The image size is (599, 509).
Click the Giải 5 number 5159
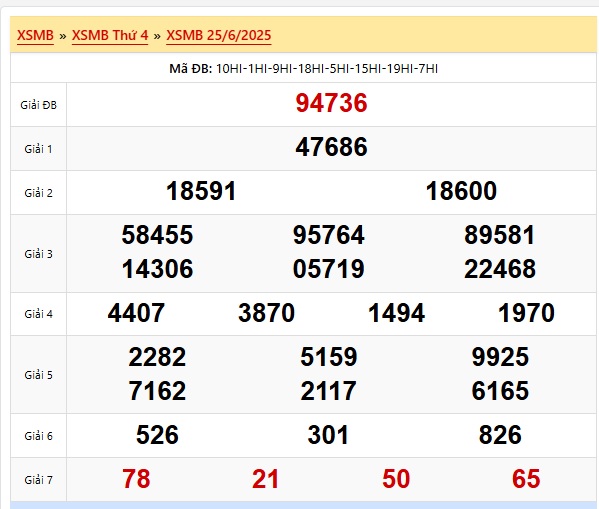(329, 357)
